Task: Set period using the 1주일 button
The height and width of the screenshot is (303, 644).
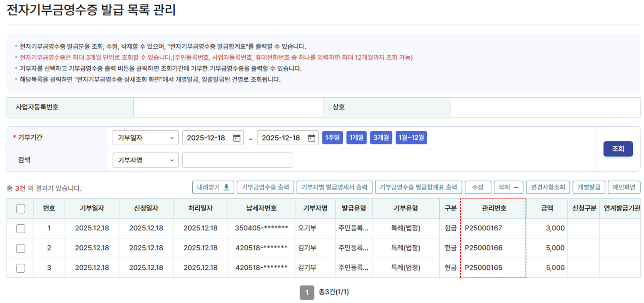Action: pos(332,137)
